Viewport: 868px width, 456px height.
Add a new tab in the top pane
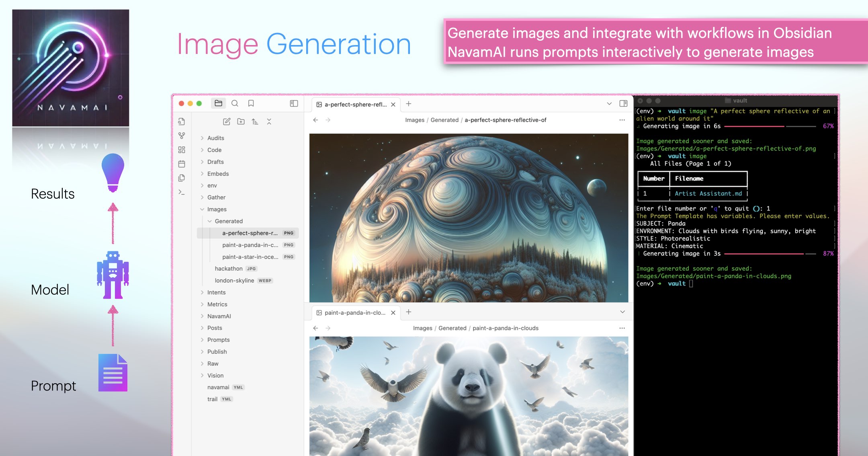coord(408,104)
